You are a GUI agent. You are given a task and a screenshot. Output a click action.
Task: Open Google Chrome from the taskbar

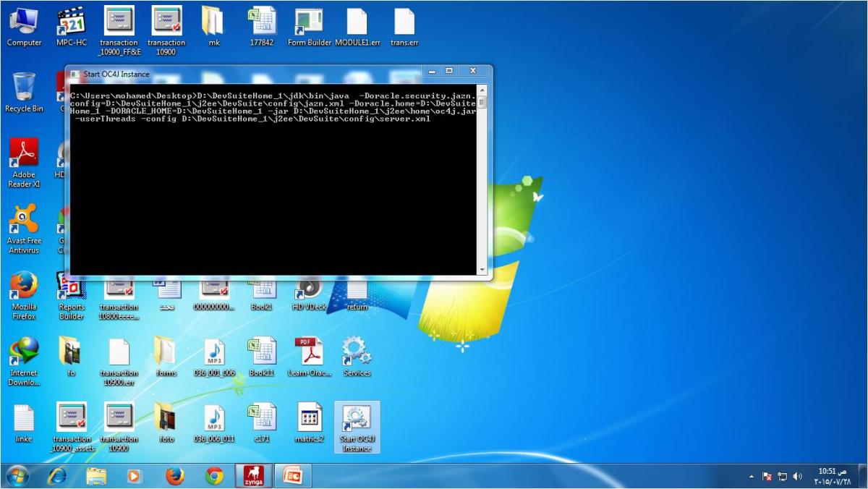pos(214,476)
